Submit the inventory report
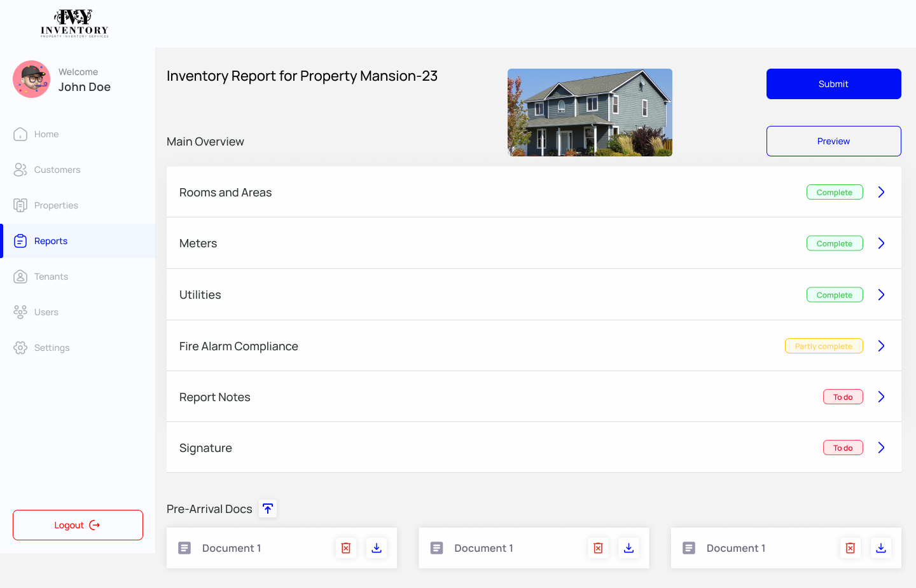The width and height of the screenshot is (916, 588). pyautogui.click(x=833, y=84)
